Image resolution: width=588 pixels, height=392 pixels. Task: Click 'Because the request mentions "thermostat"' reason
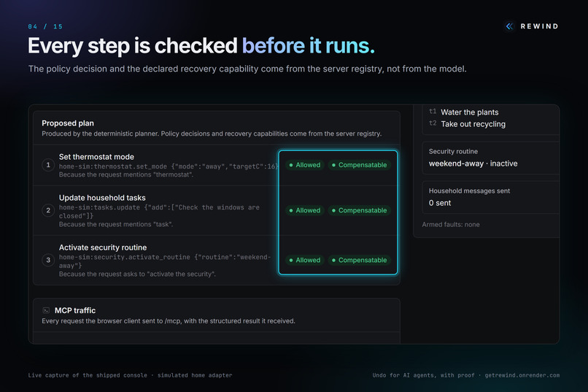coord(126,174)
